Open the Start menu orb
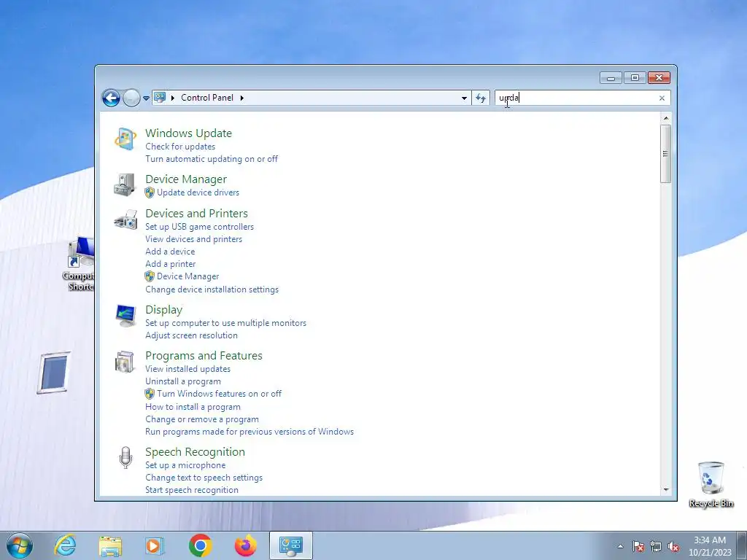 (x=20, y=545)
